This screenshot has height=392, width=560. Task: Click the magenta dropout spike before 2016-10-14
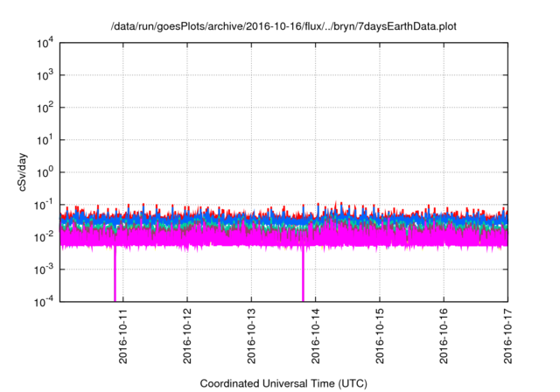(x=303, y=275)
